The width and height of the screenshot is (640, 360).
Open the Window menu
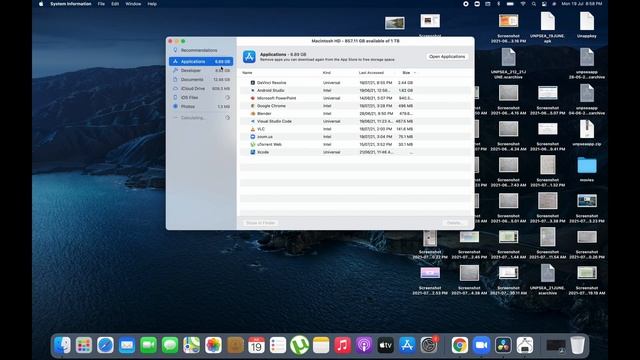pyautogui.click(x=133, y=4)
